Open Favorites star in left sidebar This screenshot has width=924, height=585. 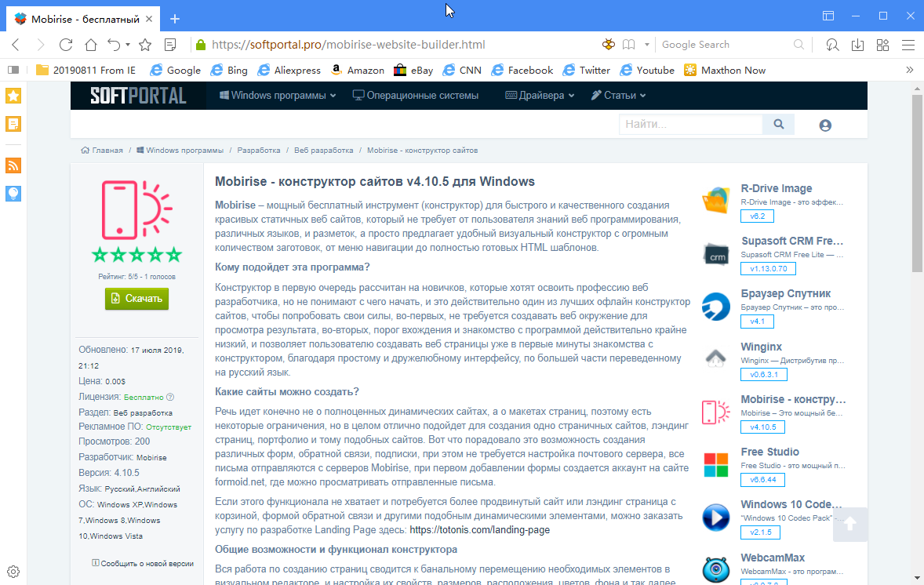tap(13, 96)
